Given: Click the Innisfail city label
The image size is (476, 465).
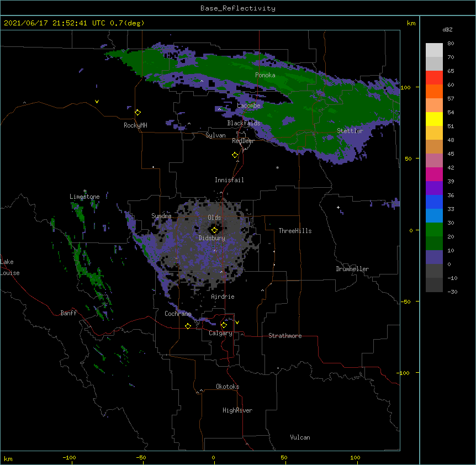Looking at the screenshot, I should pos(229,180).
